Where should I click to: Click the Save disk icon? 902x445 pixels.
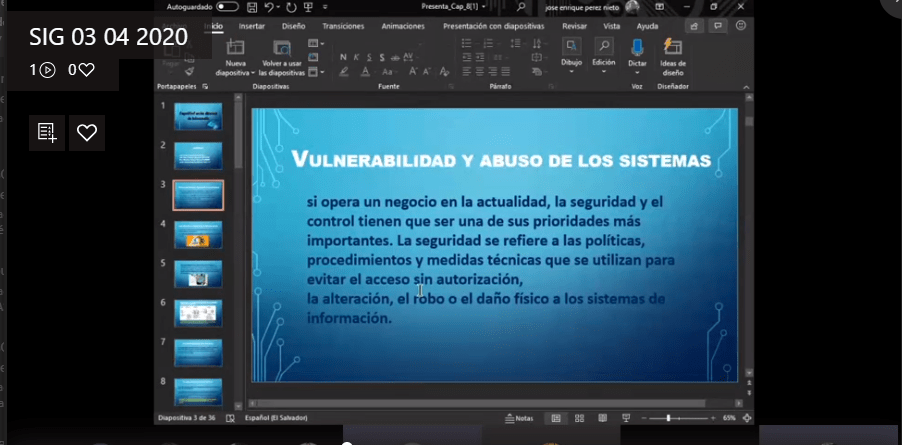pyautogui.click(x=250, y=6)
